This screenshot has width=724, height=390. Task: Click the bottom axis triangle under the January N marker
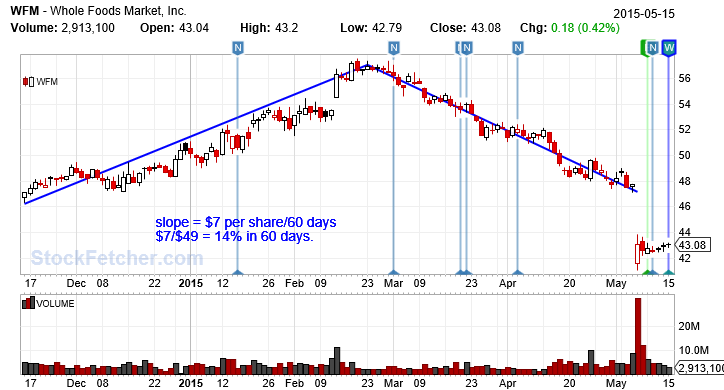237,272
